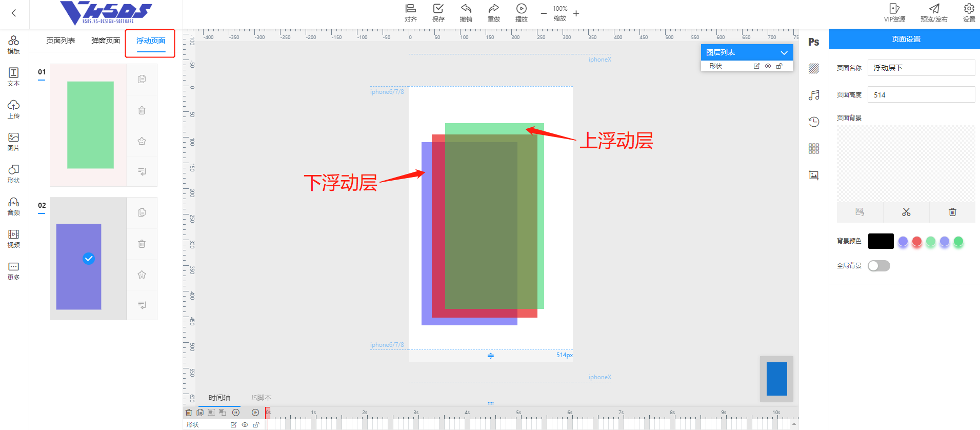Viewport: 980px width, 430px height.
Task: Duplicate page 01 with its copy icon
Action: [142, 79]
